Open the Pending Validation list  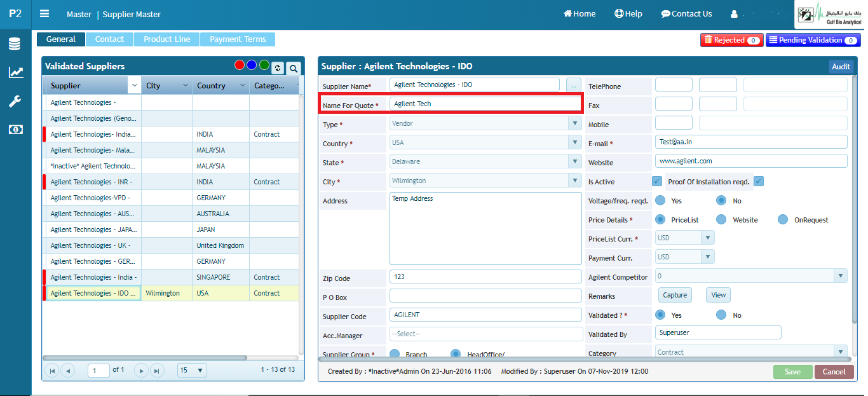click(x=813, y=40)
